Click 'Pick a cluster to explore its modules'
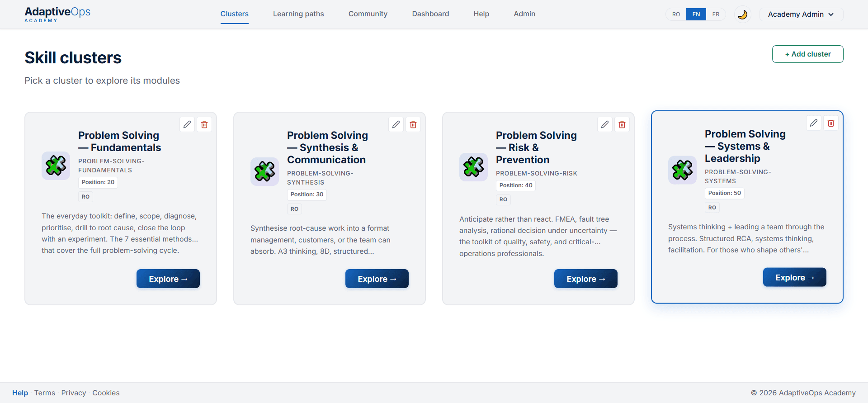Screen dimensions: 868x403 tap(102, 81)
